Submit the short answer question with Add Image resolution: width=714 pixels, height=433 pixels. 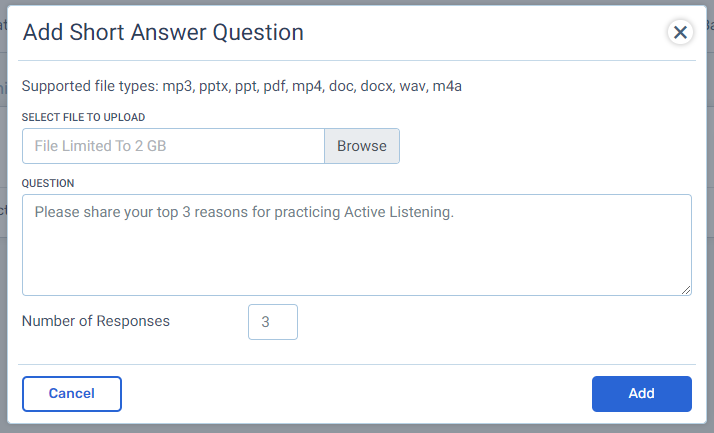pyautogui.click(x=641, y=394)
